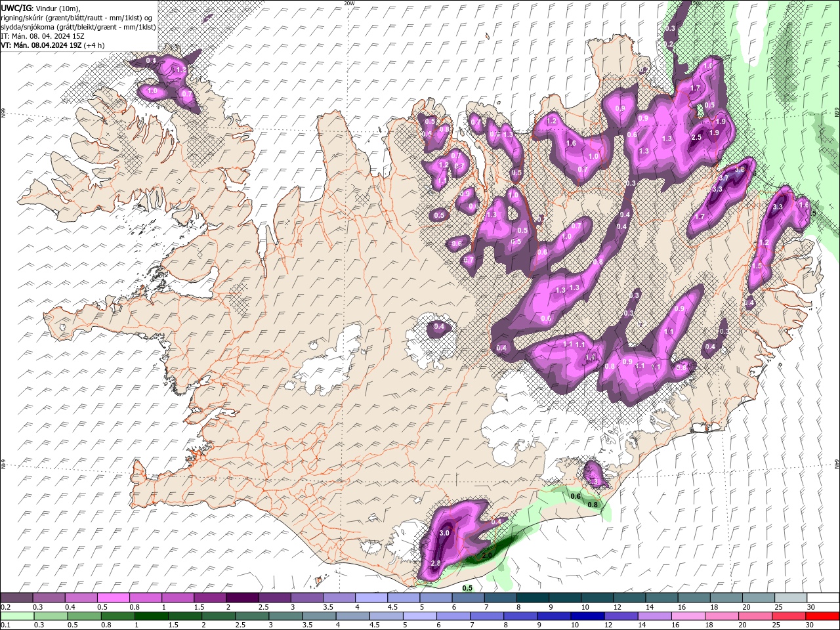Select the red lower-scale swatch right of 30
Image resolution: width=840 pixels, height=630 pixels.
point(822,616)
